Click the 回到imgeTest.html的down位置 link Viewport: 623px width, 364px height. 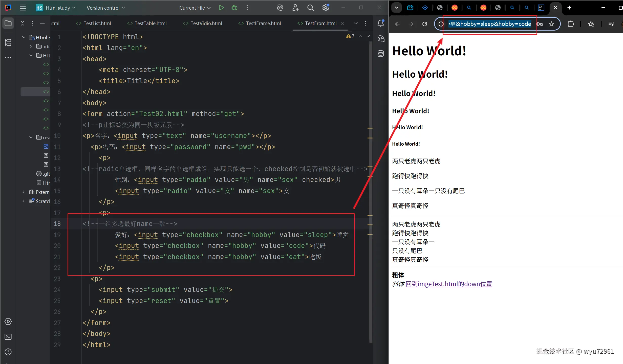point(449,284)
